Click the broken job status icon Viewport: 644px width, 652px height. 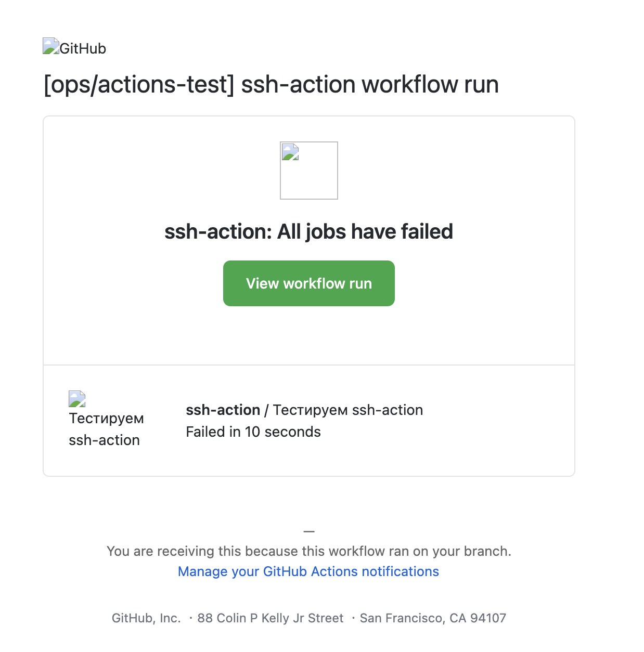(77, 399)
